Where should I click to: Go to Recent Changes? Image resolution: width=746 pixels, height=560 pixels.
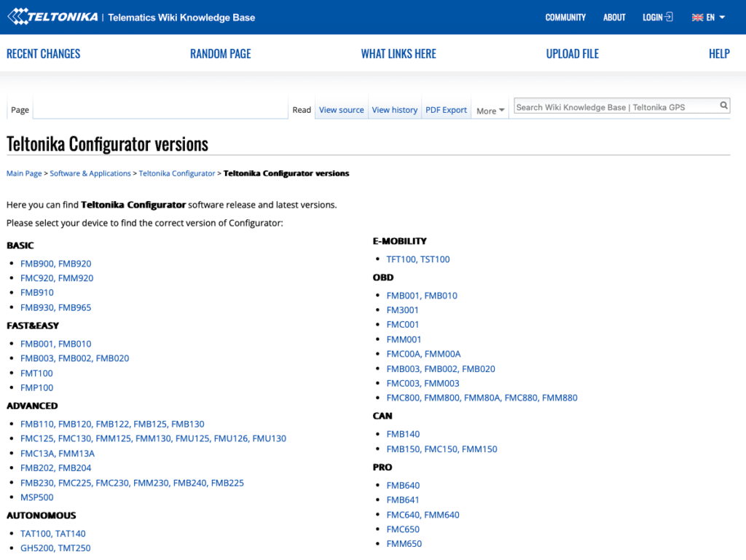click(x=43, y=54)
